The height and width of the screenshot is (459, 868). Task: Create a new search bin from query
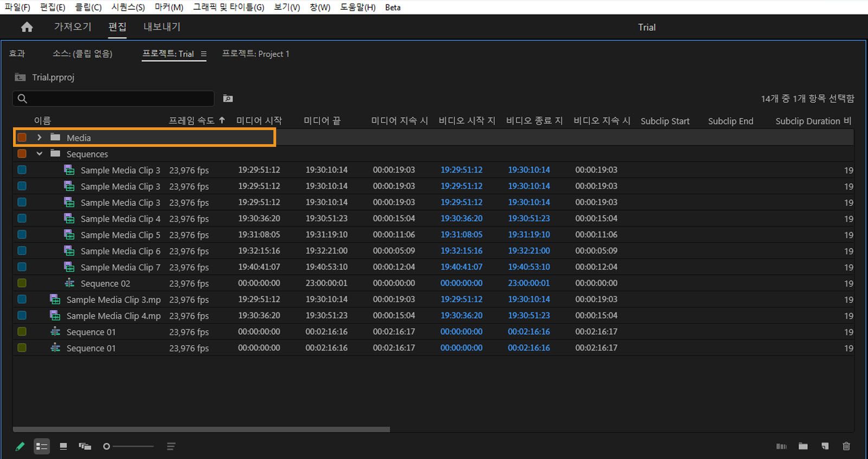228,99
